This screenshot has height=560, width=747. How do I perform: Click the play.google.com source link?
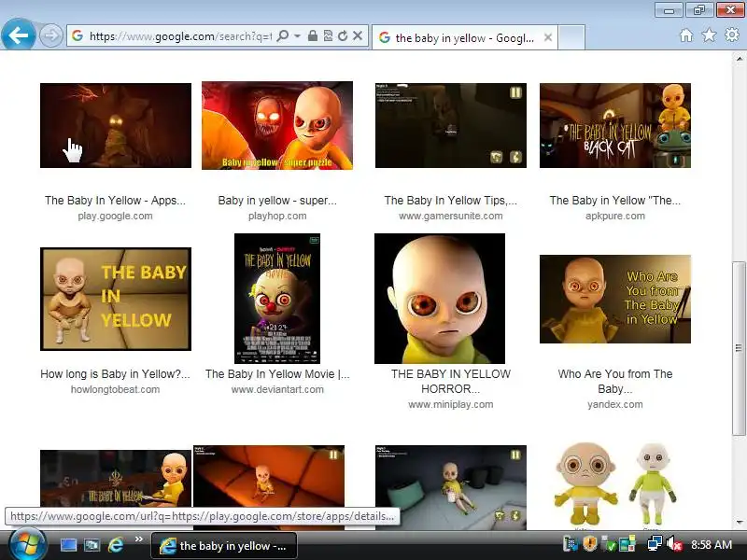(115, 217)
